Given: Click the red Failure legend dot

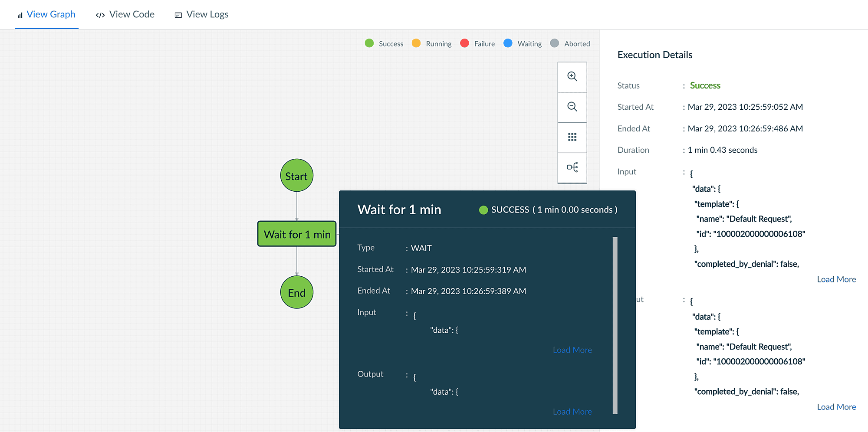Looking at the screenshot, I should 464,43.
